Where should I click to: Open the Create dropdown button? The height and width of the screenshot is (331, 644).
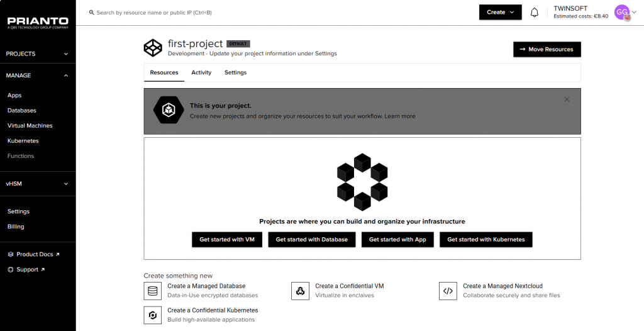coord(500,13)
